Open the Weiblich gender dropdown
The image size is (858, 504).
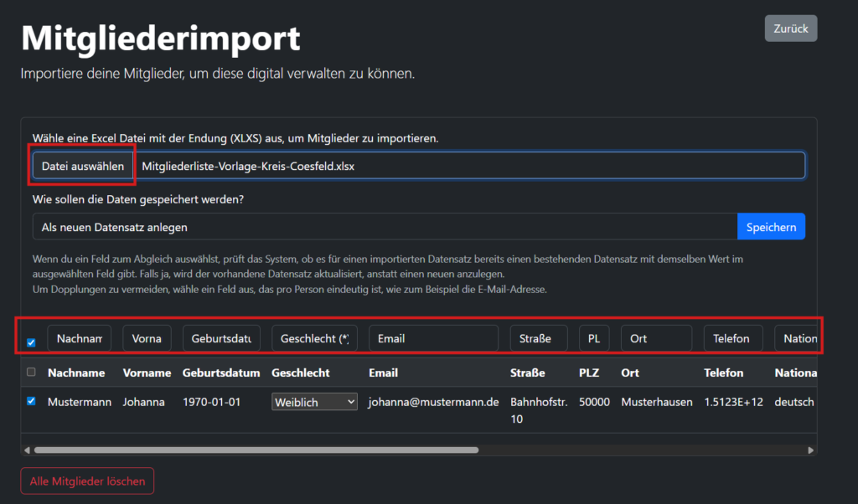(x=315, y=402)
